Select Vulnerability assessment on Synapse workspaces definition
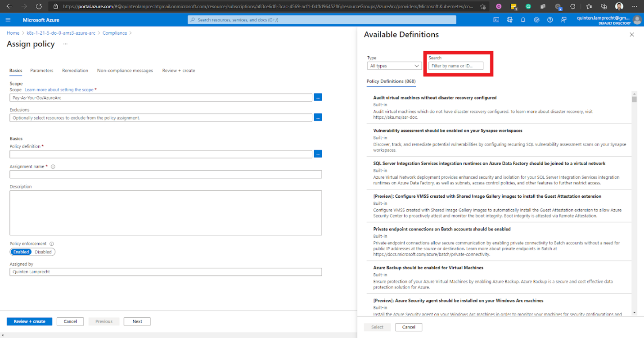The image size is (644, 338). pyautogui.click(x=499, y=140)
